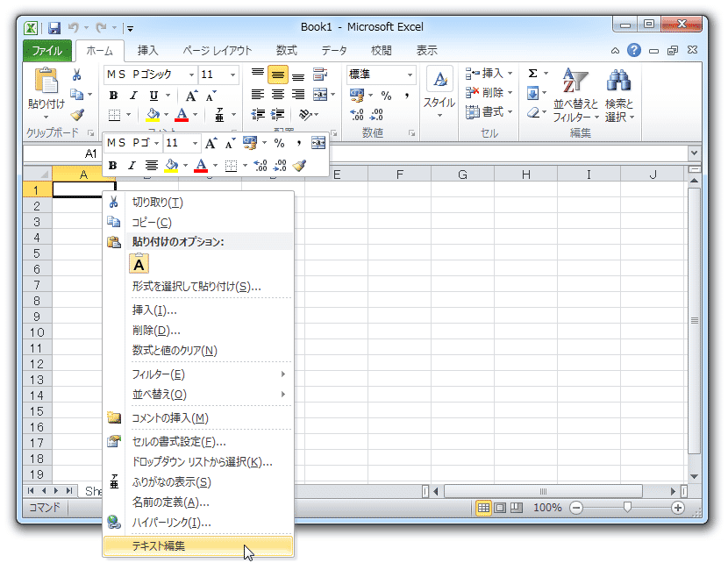Expand the Format (書式) cells dropdown
Screen dimensions: 728x570
point(510,112)
